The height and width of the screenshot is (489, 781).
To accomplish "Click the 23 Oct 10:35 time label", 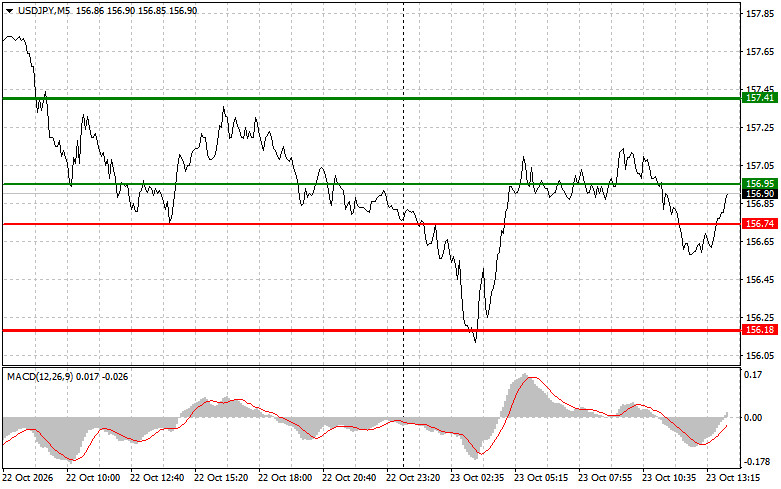I will pos(669,478).
